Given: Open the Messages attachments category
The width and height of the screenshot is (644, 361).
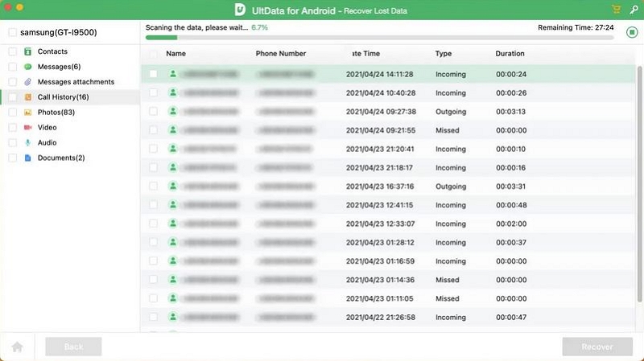Looking at the screenshot, I should [x=76, y=82].
